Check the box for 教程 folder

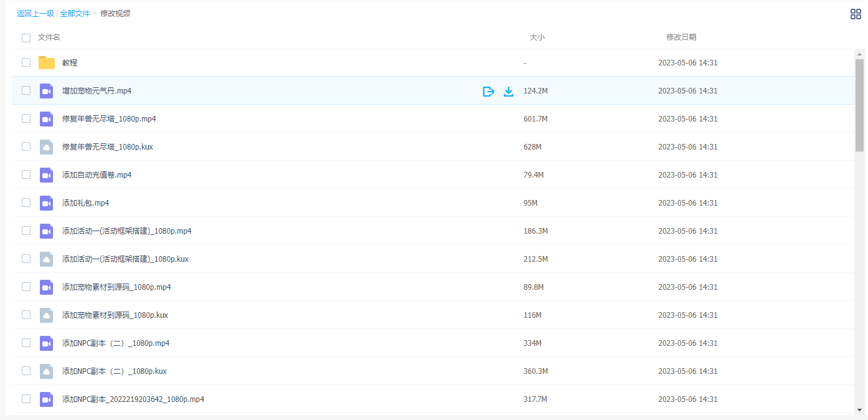point(26,62)
